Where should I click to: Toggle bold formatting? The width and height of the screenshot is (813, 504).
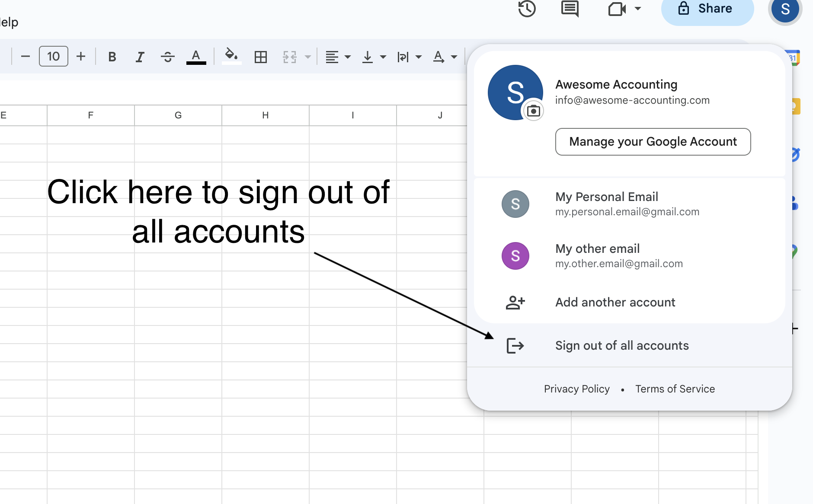112,57
